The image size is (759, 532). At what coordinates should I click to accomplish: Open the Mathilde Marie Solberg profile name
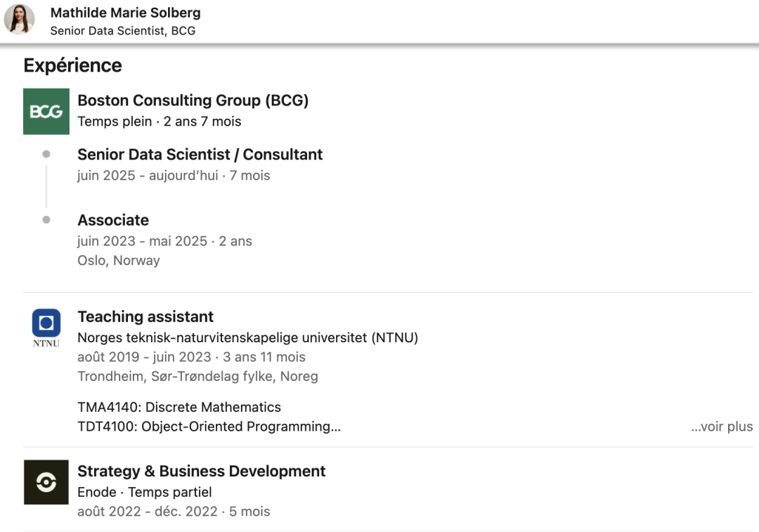click(125, 13)
